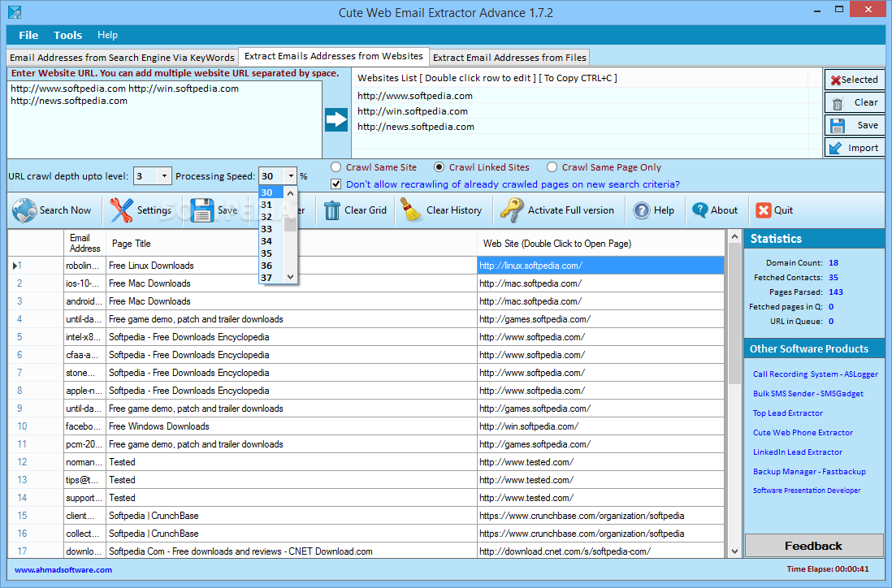
Task: Click the red Quit X icon
Action: (x=763, y=210)
